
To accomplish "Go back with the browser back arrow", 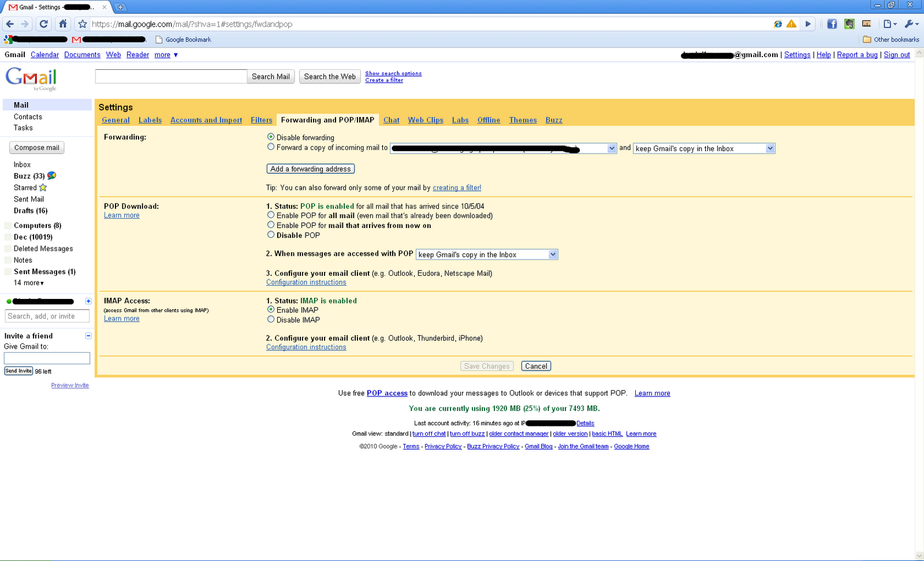I will [10, 24].
